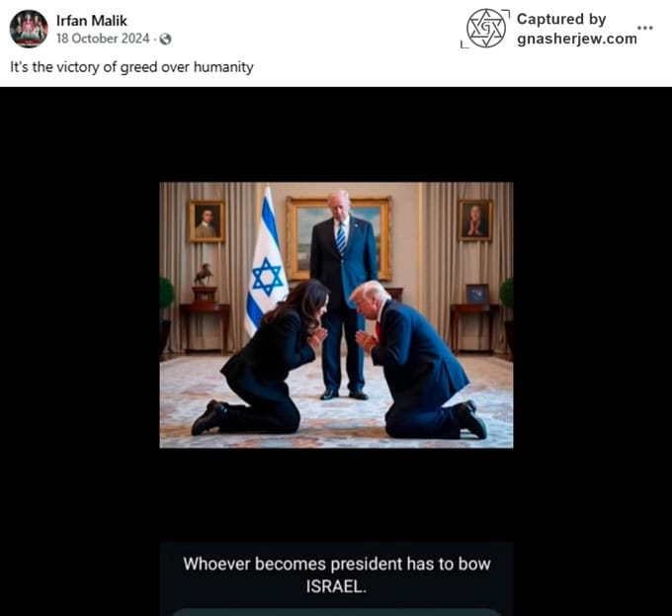Click the gnasherjew.com watermark text
The height and width of the screenshot is (616, 672).
pos(577,39)
